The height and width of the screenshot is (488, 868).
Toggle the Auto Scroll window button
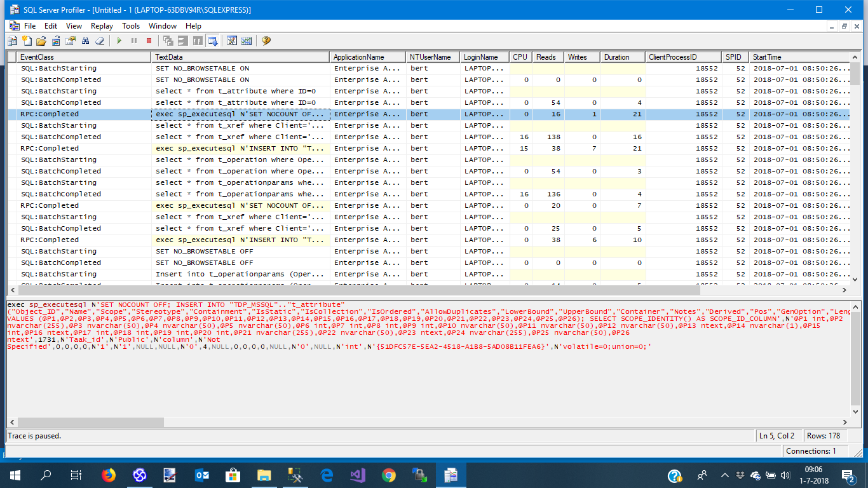212,41
